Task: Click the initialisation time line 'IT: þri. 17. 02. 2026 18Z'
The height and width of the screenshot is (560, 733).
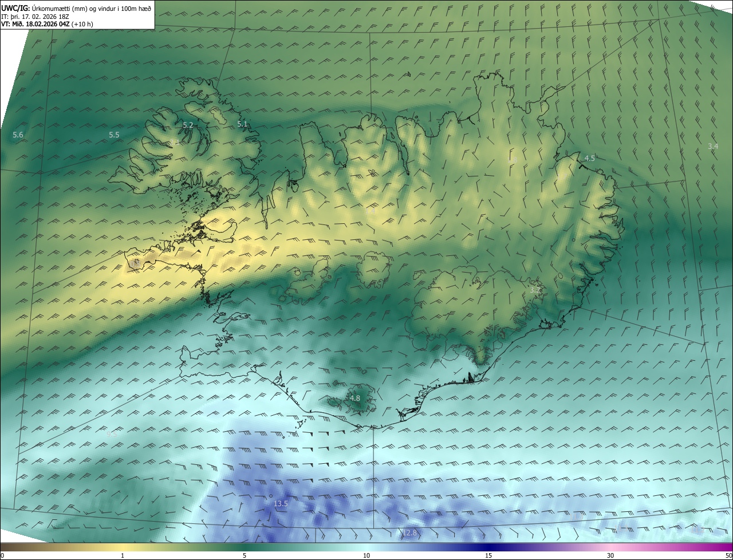Action: pos(35,16)
